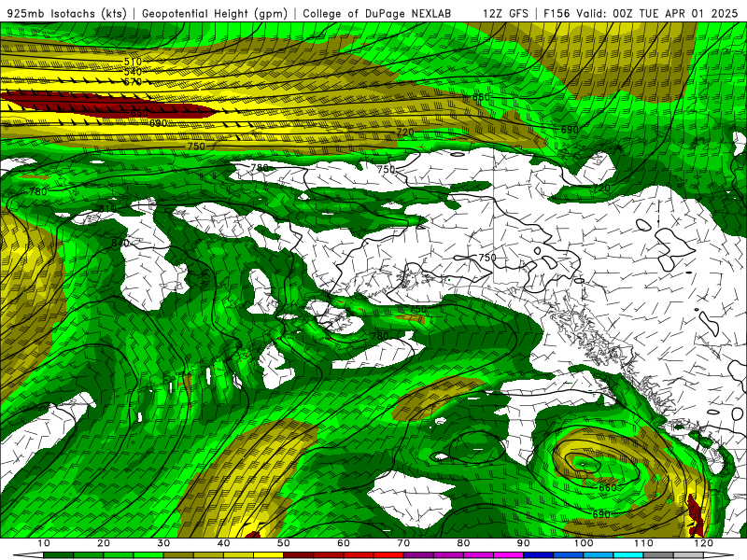Click the dark maroon swatch beginning at 50
The image size is (747, 560).
298,555
